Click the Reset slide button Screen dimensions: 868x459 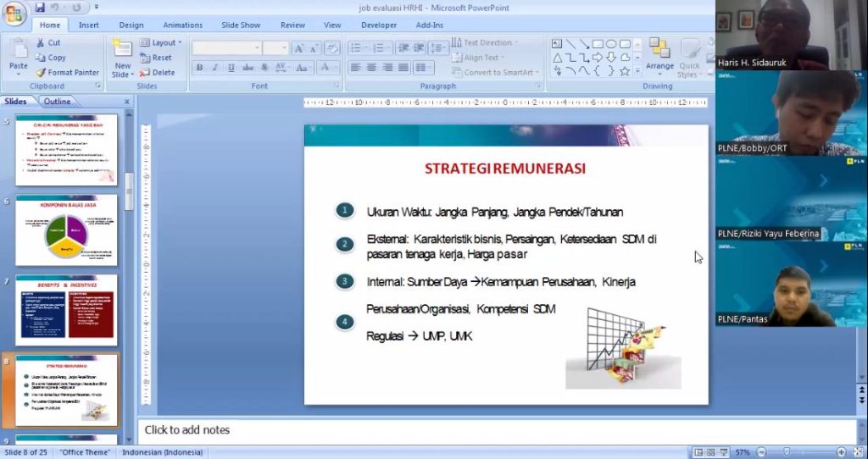pyautogui.click(x=157, y=58)
